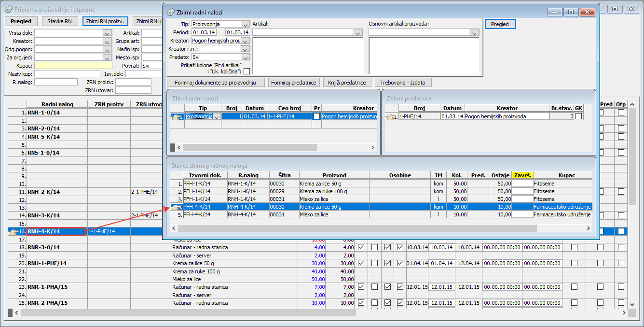Toggle the GK checkbox in the Zbirne predatnice row
Screen dimensions: 644x327
click(578, 116)
